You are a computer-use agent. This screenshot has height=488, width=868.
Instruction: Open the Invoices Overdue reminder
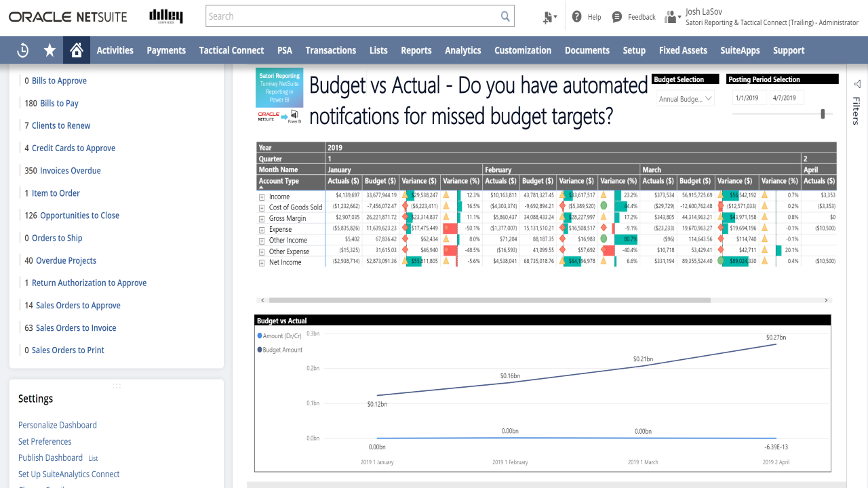point(71,170)
